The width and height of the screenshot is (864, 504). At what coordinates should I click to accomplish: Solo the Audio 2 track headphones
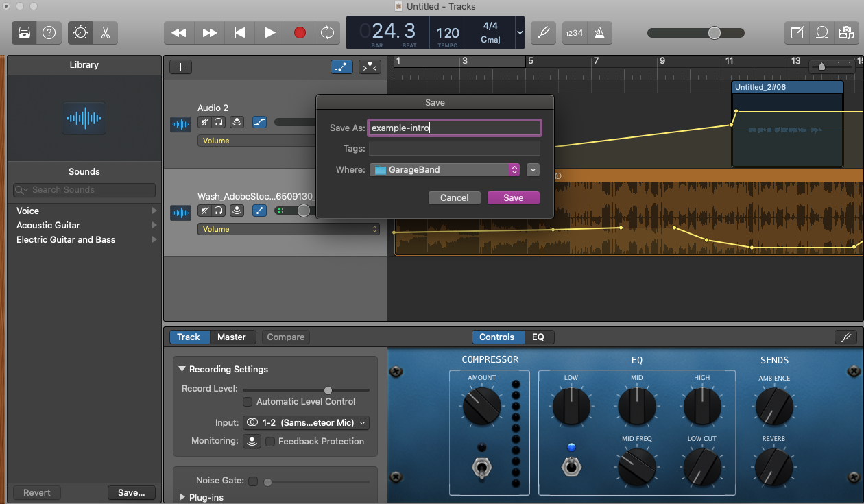click(x=218, y=122)
